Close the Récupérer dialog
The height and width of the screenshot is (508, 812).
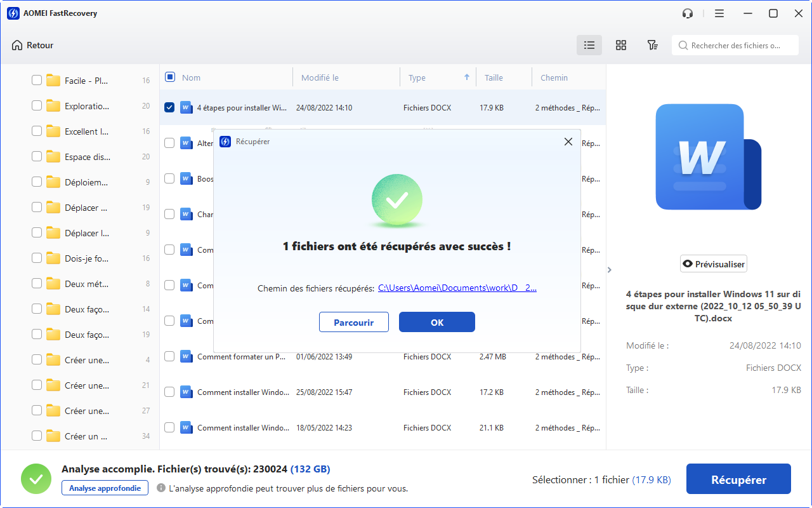pyautogui.click(x=568, y=142)
